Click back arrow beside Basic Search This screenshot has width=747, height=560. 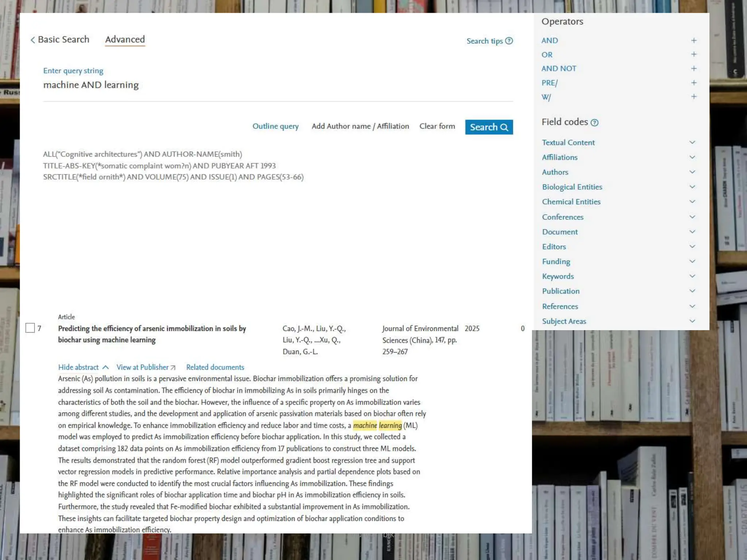(33, 40)
